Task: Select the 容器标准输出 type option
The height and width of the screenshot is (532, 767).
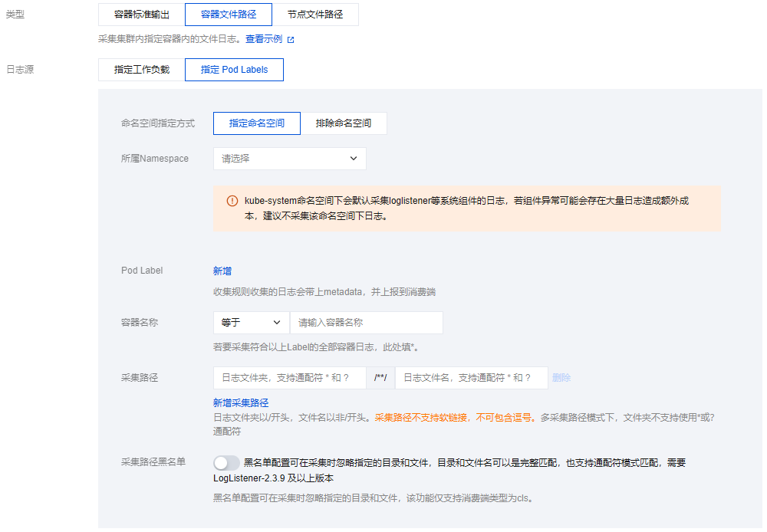Action: tap(142, 15)
